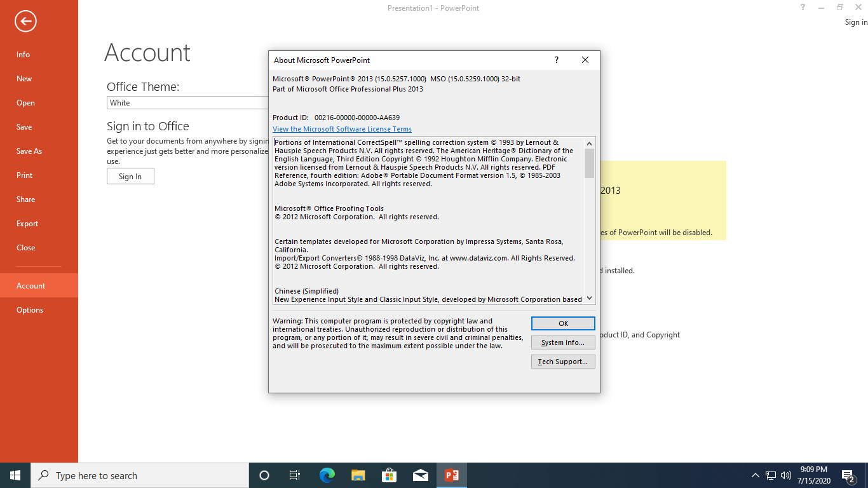Click PowerPoint Help question mark in title bar

point(803,8)
